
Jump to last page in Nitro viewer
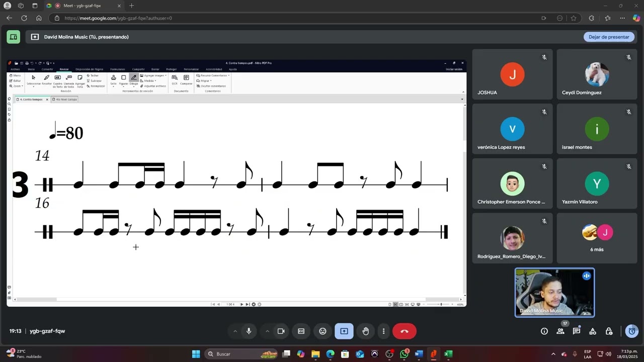[x=247, y=304]
